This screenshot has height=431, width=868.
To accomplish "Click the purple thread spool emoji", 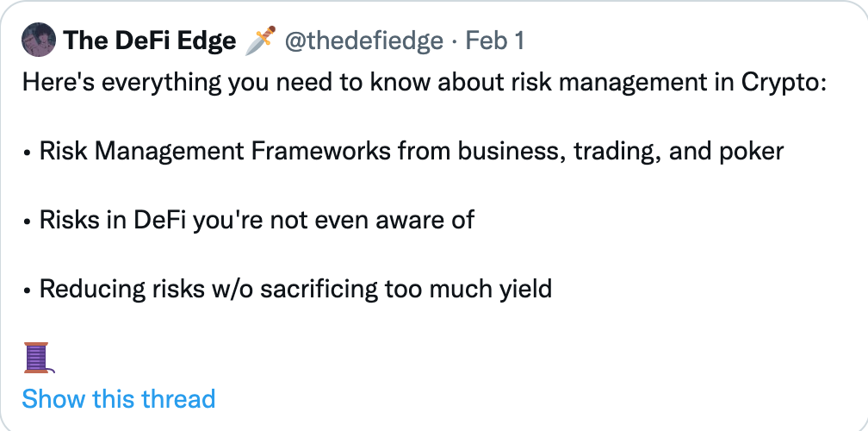I will pyautogui.click(x=38, y=358).
